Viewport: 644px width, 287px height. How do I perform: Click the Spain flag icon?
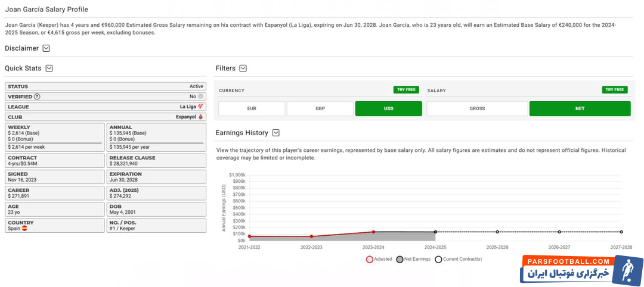coord(24,228)
